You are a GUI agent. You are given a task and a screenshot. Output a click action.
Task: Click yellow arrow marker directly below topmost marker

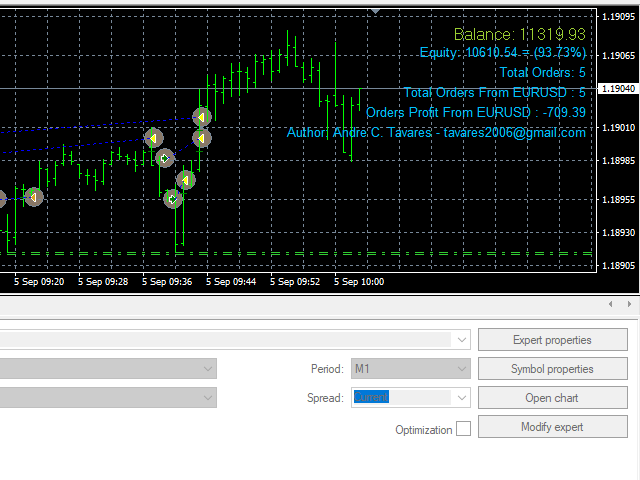[x=201, y=137]
